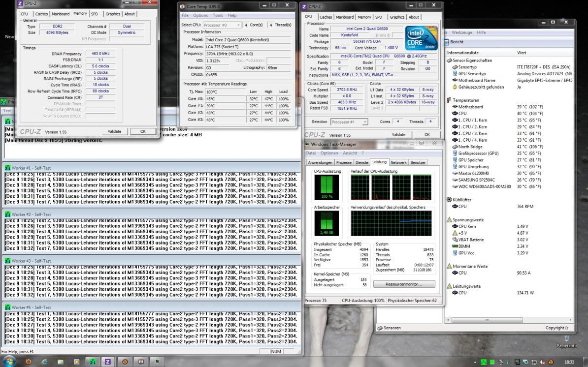Launch Firefox from the taskbar
588x367 pixels.
pos(28,362)
